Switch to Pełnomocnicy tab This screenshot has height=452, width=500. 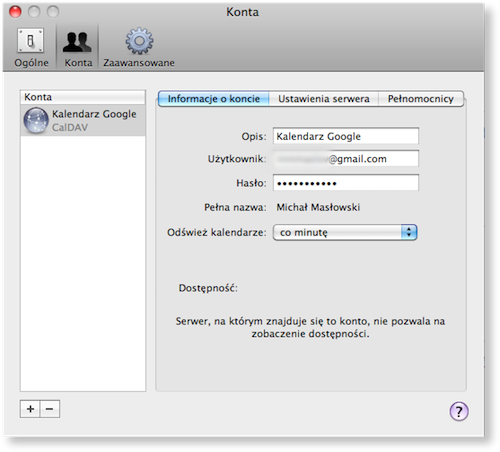coord(421,99)
